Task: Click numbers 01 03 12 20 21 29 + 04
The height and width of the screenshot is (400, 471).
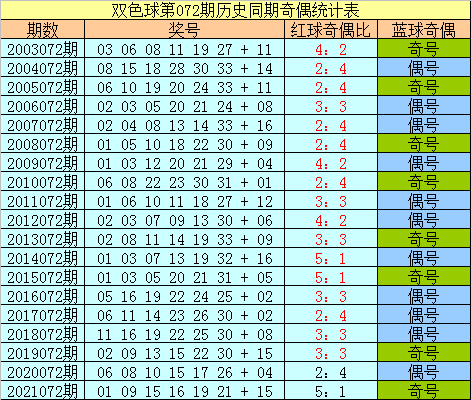Action: pyautogui.click(x=184, y=164)
